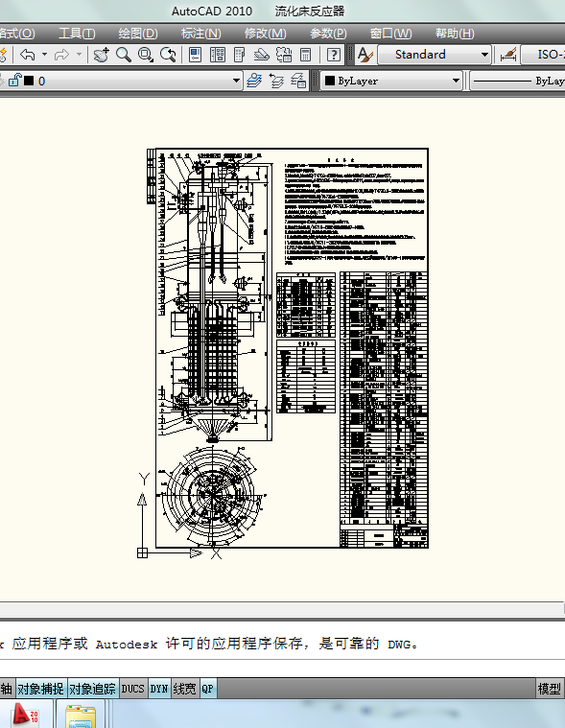Open the ByLayer linetype dropdown
The width and height of the screenshot is (565, 728).
(518, 82)
